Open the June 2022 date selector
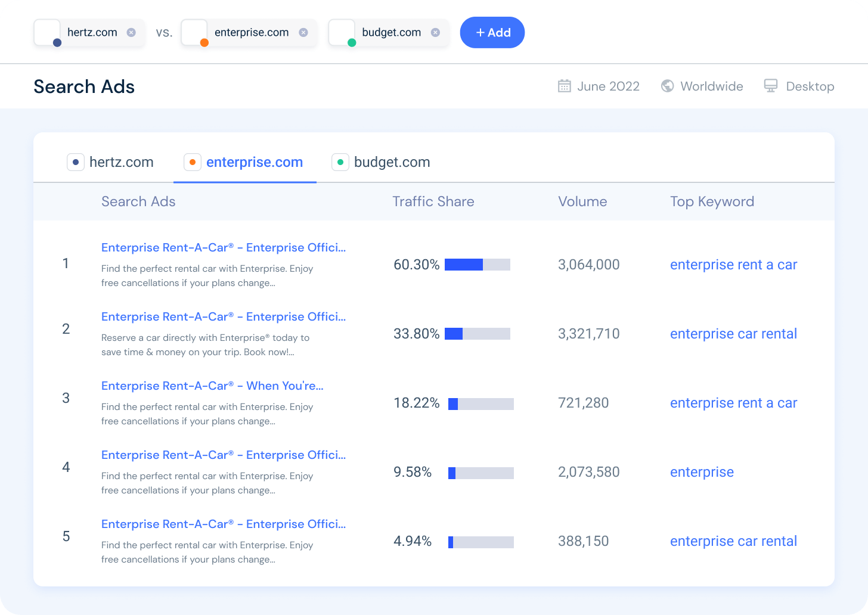The height and width of the screenshot is (615, 868). tap(608, 86)
